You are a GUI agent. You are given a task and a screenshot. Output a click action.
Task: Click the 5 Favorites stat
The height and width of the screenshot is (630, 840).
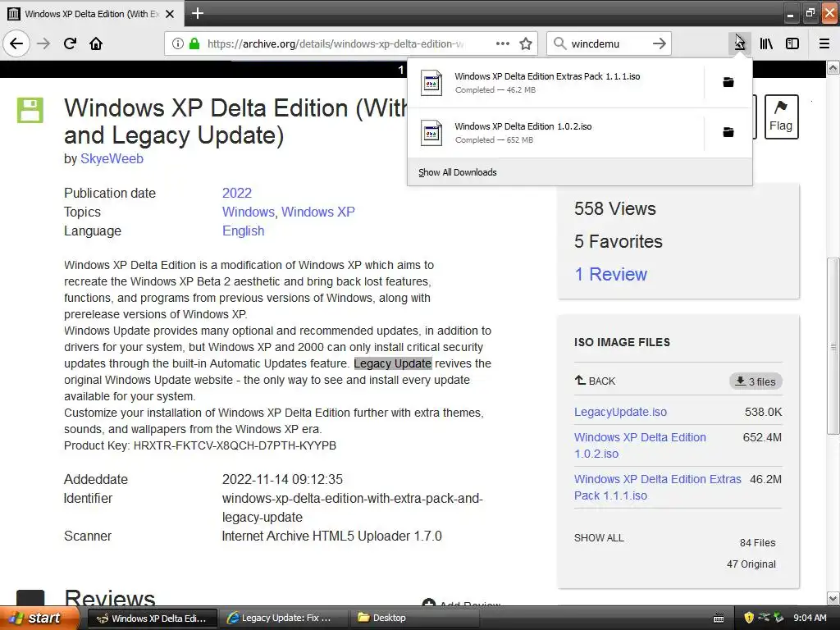click(x=619, y=242)
